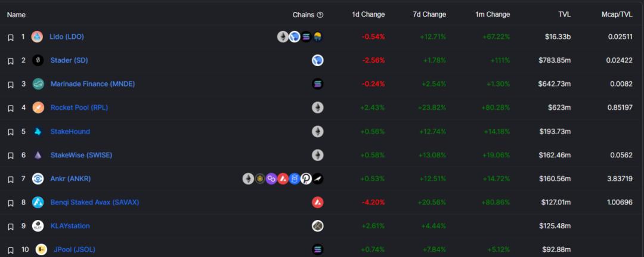Sort by 1d Change column header
The height and width of the screenshot is (257, 644).
tap(368, 14)
